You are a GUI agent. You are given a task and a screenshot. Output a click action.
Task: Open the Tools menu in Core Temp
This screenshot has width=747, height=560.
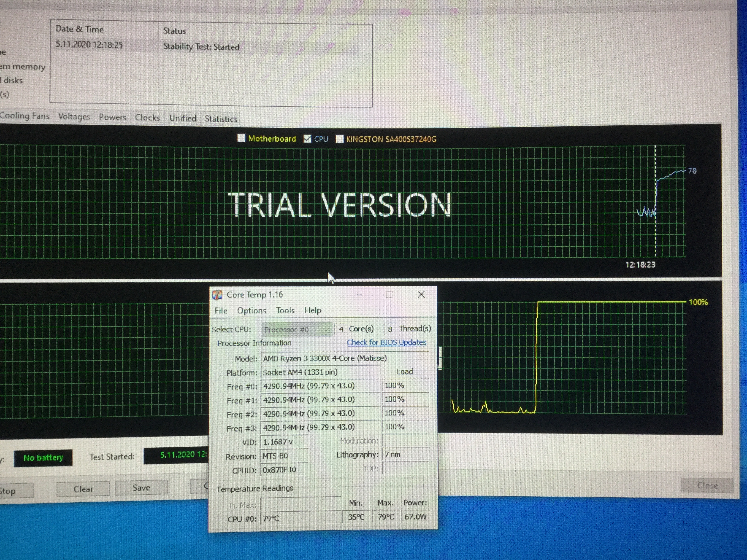click(x=285, y=310)
